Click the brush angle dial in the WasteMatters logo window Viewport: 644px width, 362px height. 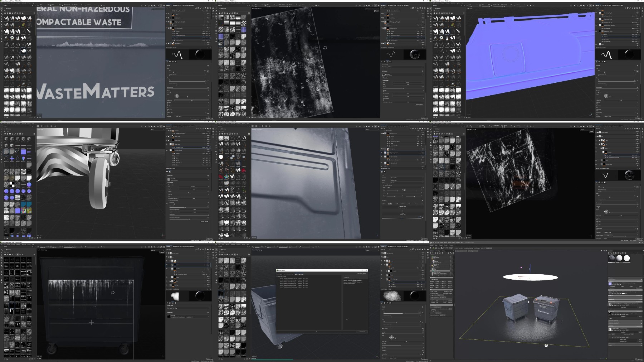click(x=177, y=96)
